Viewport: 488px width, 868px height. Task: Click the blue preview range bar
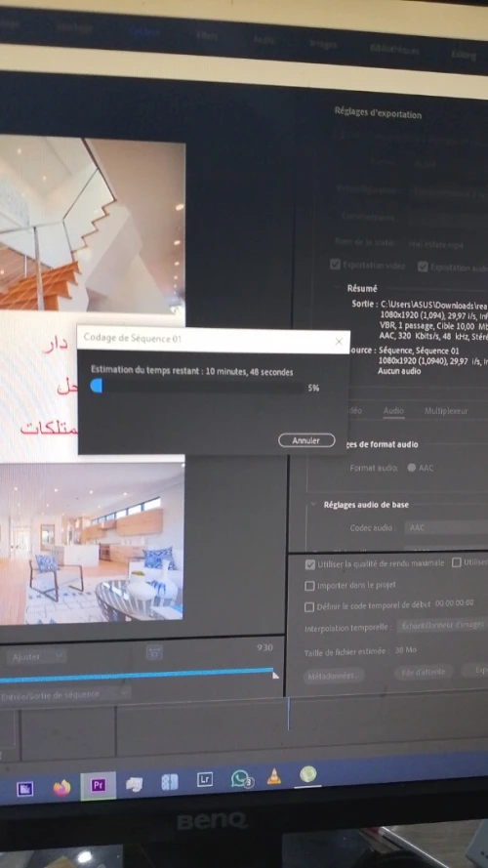[136, 676]
